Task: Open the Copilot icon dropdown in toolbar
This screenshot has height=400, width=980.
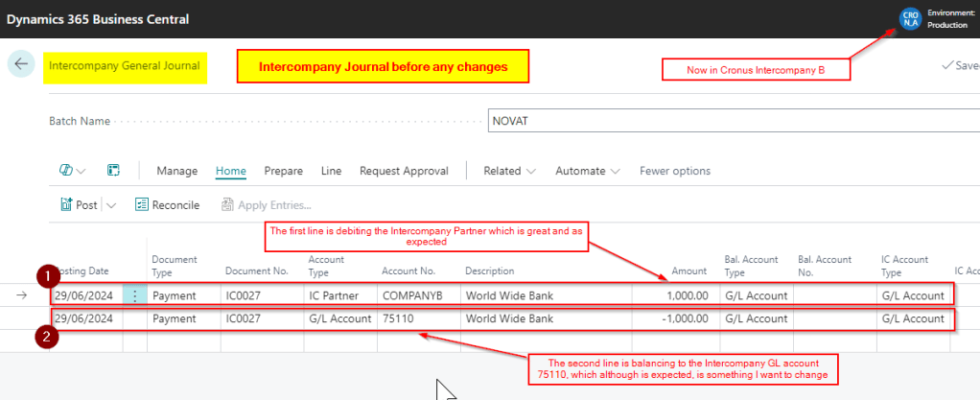Action: (x=72, y=171)
